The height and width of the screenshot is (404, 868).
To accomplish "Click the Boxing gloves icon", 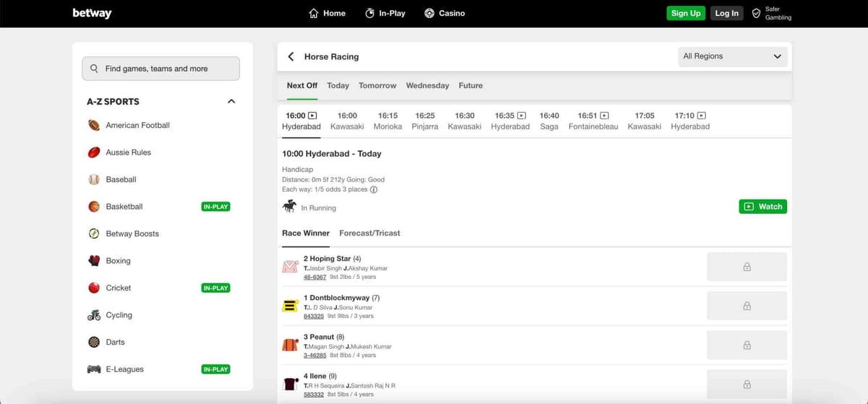I will pyautogui.click(x=94, y=261).
